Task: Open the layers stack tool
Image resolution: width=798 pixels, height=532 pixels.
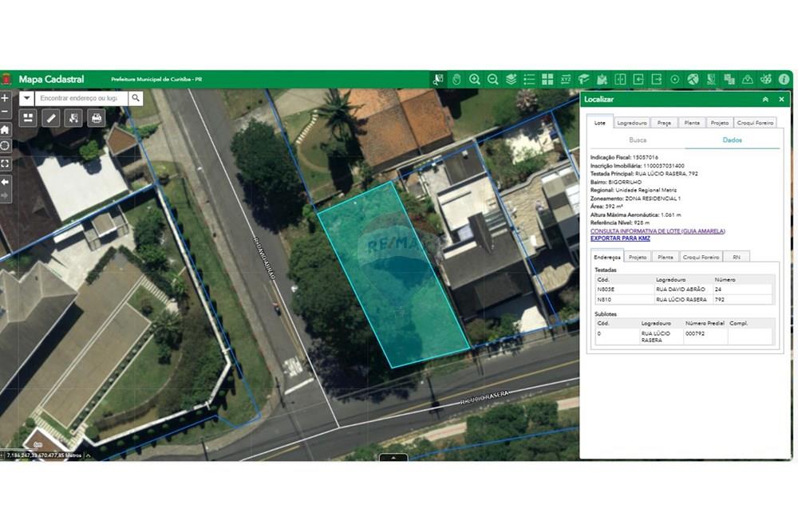Action: 511,79
